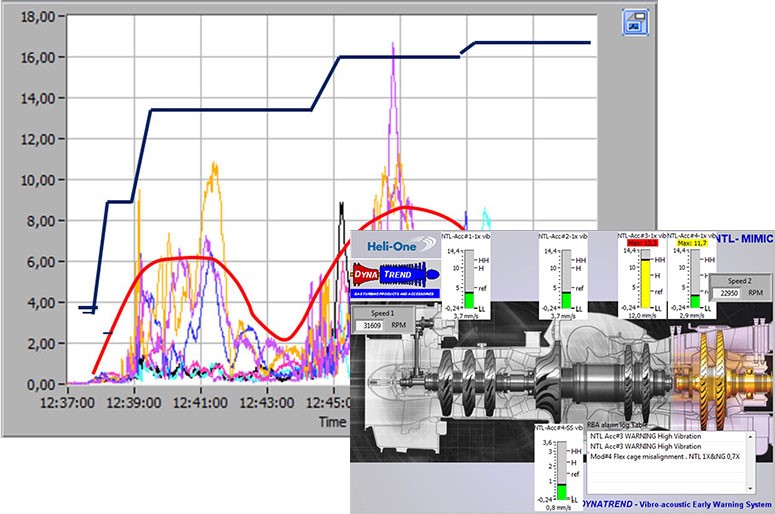Image resolution: width=775 pixels, height=514 pixels.
Task: Click the '18,00' y-axis label
Action: pyautogui.click(x=38, y=16)
